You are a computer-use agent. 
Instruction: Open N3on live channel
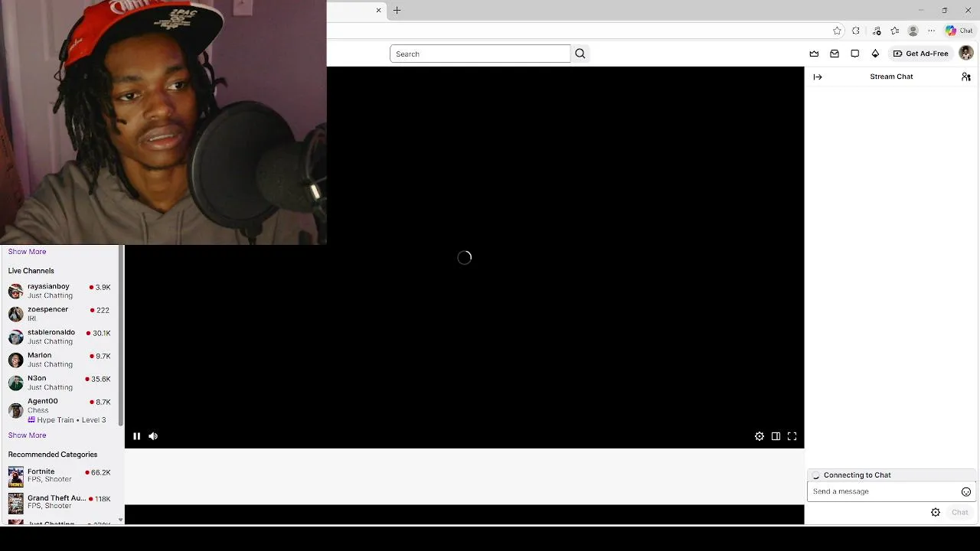point(60,383)
